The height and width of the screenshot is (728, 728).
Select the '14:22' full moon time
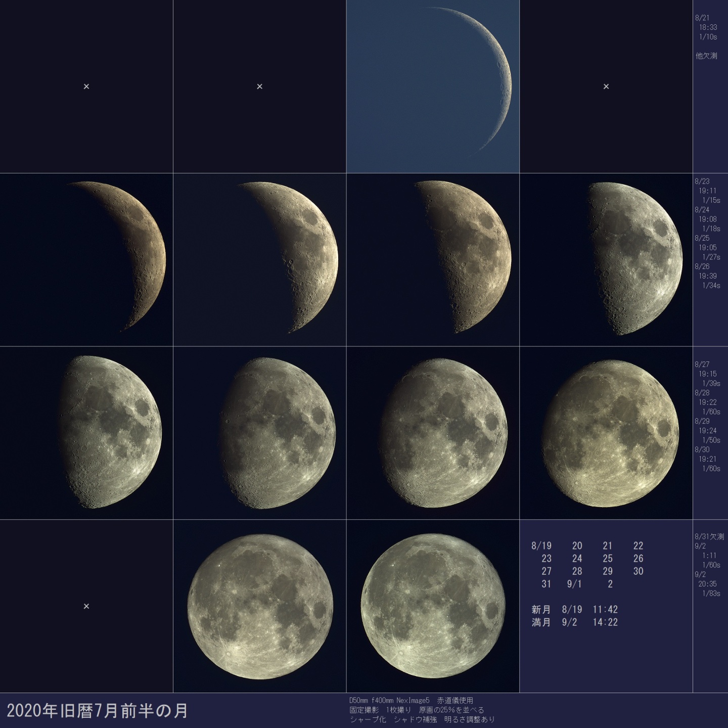606,622
